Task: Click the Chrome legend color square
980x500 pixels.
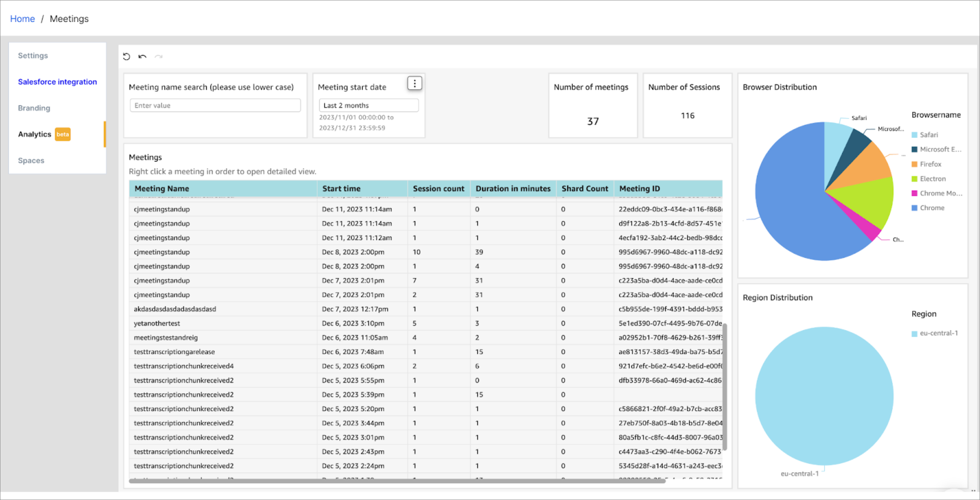Action: [x=915, y=208]
